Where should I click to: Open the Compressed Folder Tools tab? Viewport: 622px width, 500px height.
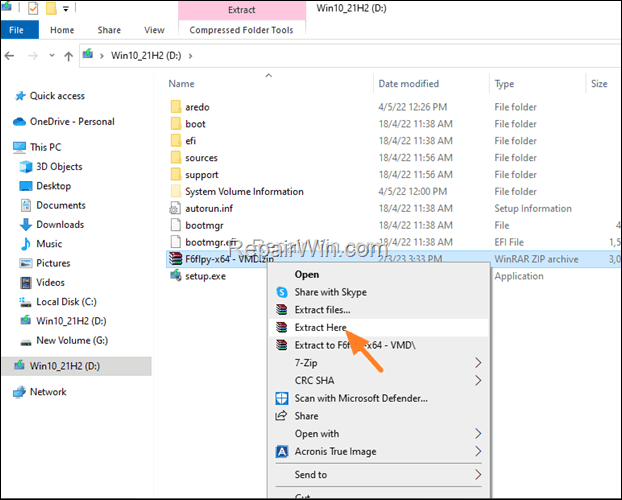[x=241, y=30]
